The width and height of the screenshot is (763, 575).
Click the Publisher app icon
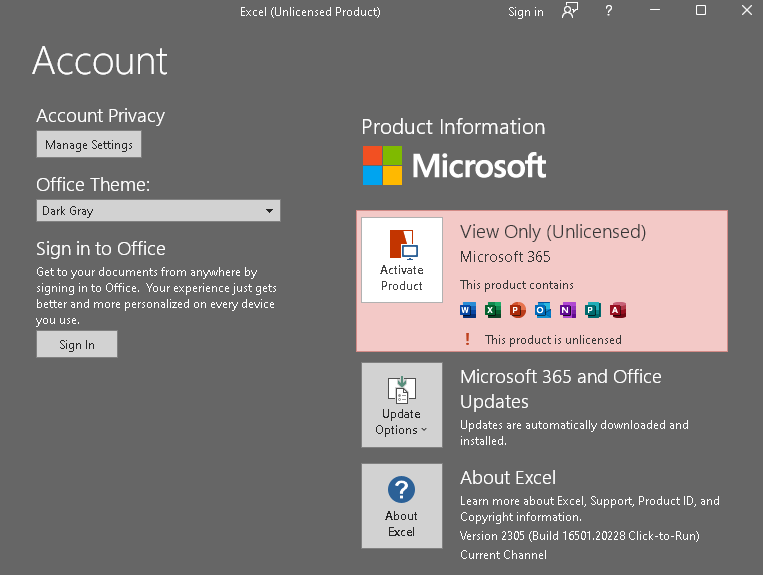pos(593,310)
